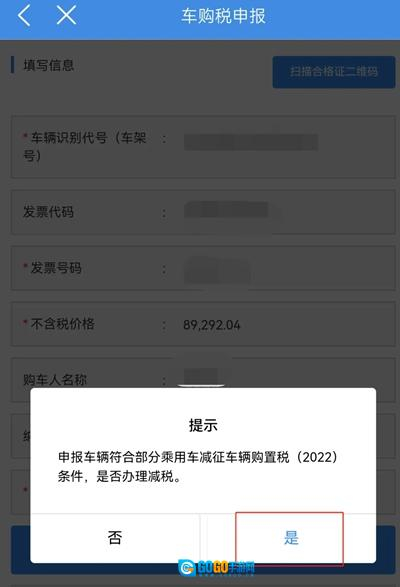Image resolution: width=400 pixels, height=587 pixels.
Task: Tap the 车辆识别代号(车架号) label
Action: [x=85, y=146]
